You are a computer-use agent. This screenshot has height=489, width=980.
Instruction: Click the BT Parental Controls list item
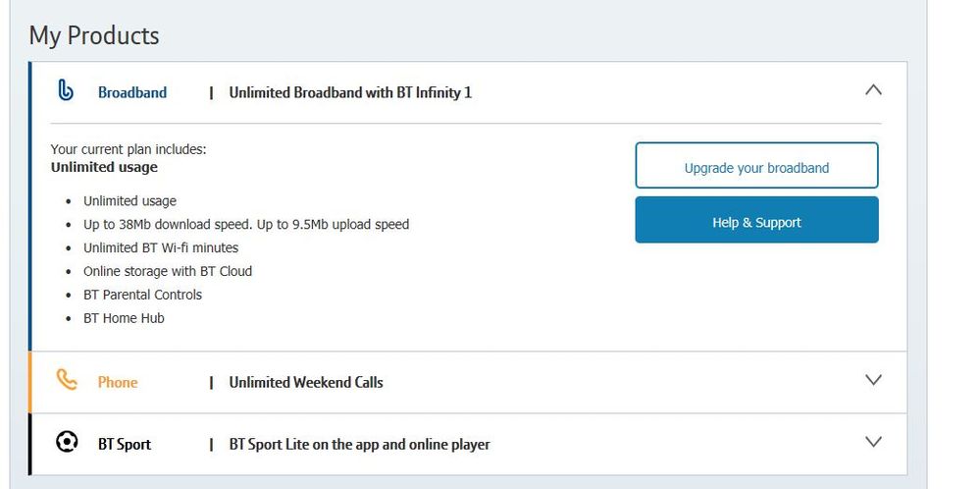(x=142, y=295)
